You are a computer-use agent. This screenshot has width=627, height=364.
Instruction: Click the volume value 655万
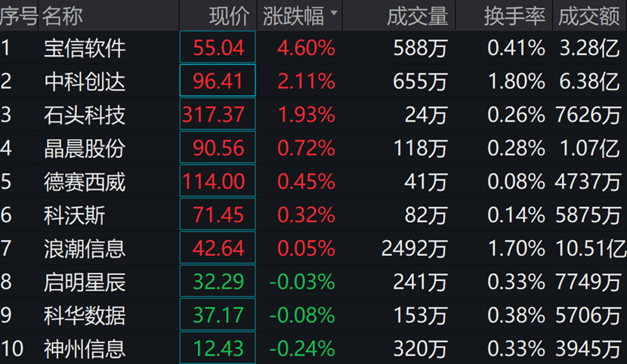420,82
